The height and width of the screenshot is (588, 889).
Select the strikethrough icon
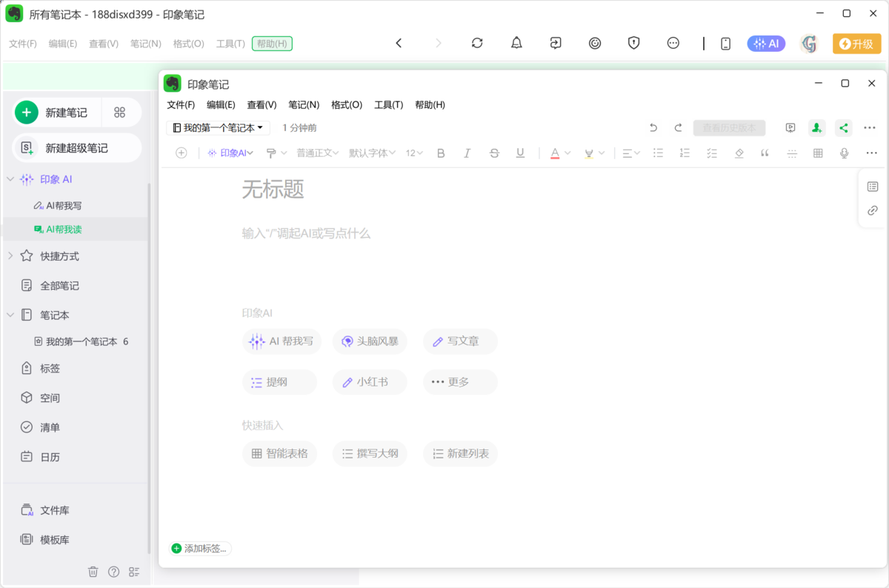(x=494, y=153)
